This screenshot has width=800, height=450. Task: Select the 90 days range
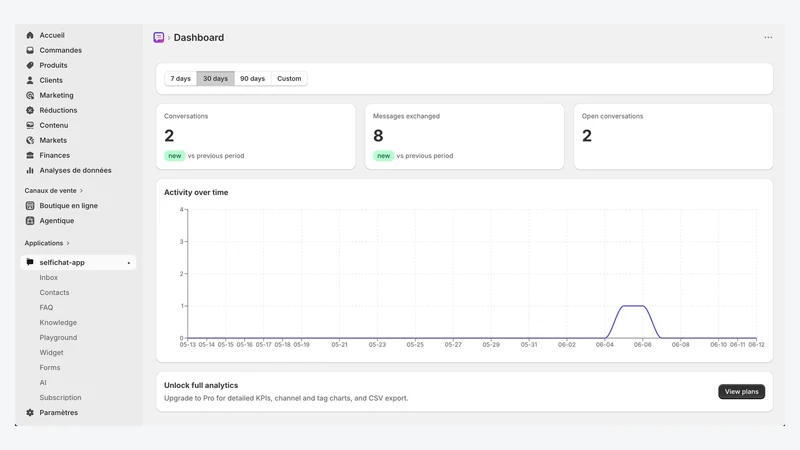click(253, 79)
